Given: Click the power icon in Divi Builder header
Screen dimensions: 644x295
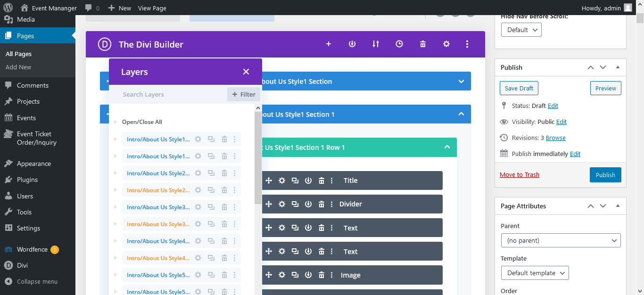Looking at the screenshot, I should pos(352,44).
